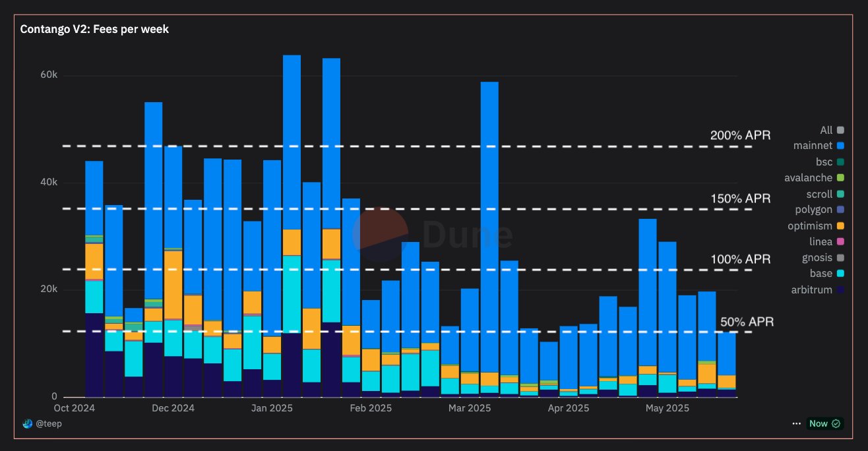
Task: Toggle the mainnet legend series
Action: 819,146
